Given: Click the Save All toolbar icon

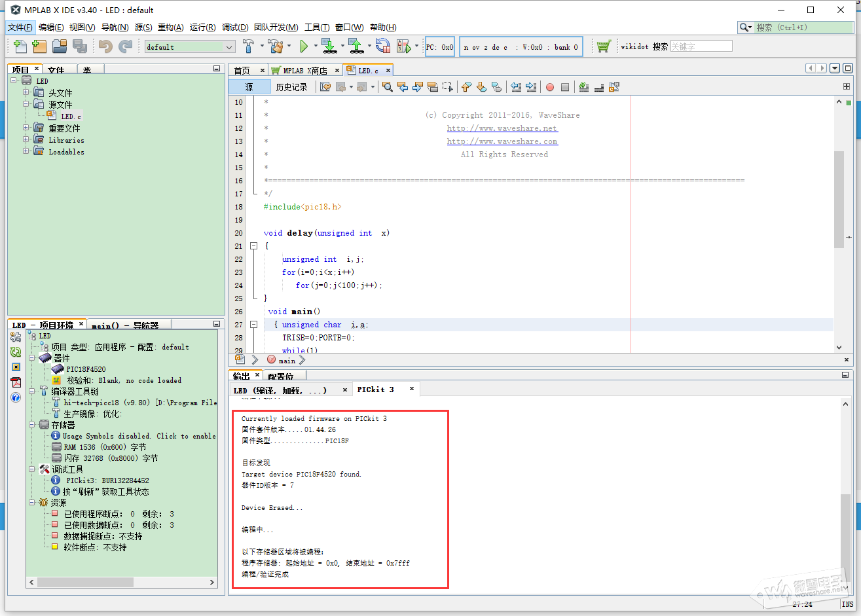Looking at the screenshot, I should coord(80,46).
